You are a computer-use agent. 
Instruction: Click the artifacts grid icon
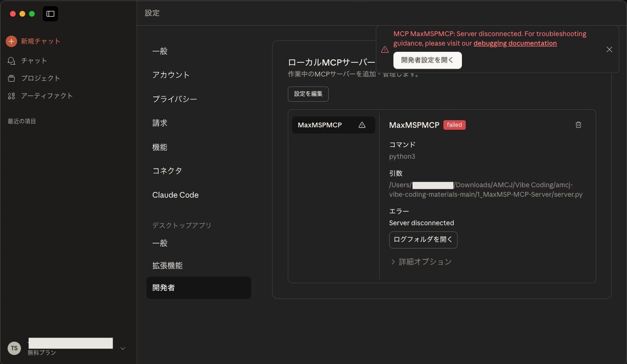11,96
